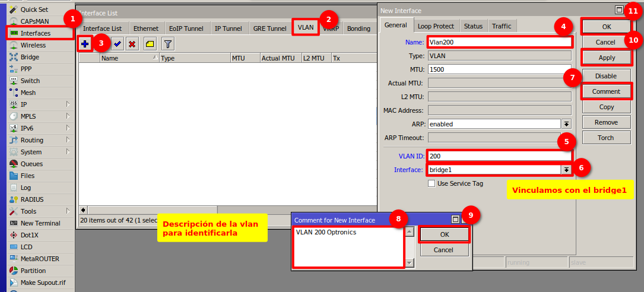Image resolution: width=644 pixels, height=292 pixels.
Task: Open the Queues sidebar entry
Action: coord(31,164)
